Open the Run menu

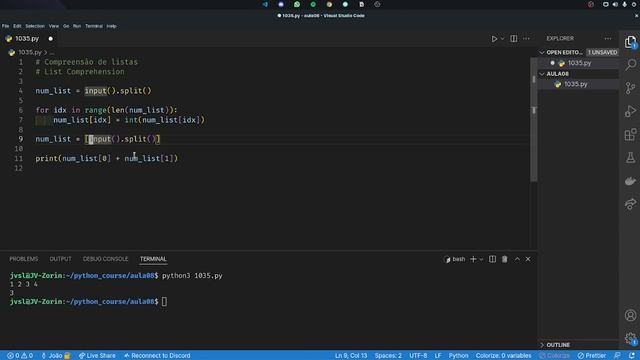tap(77, 26)
